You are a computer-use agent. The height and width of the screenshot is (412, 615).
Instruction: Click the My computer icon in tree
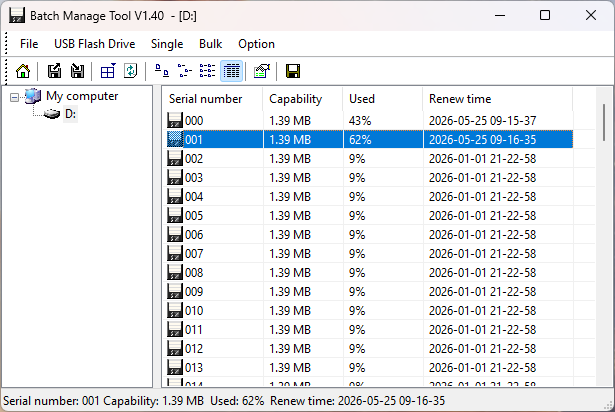click(33, 96)
